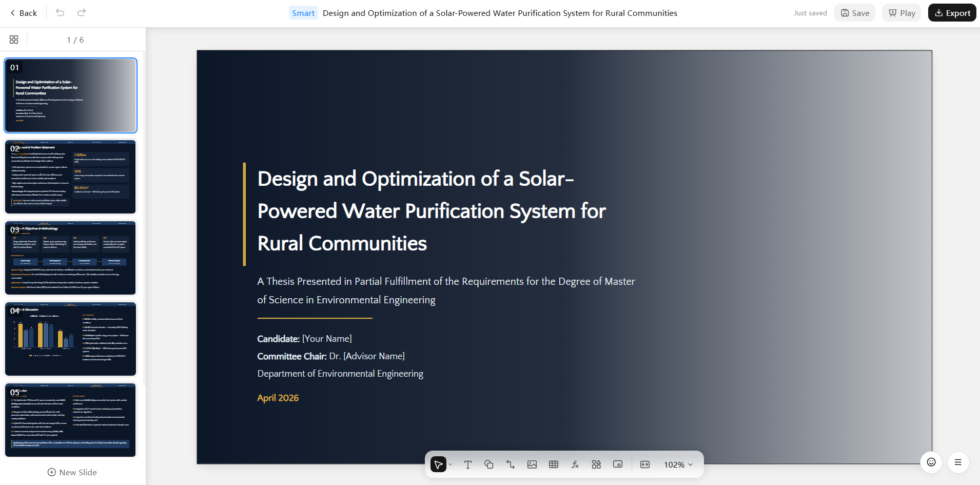This screenshot has width=980, height=485.
Task: Click the Smart tag label
Action: [x=303, y=13]
